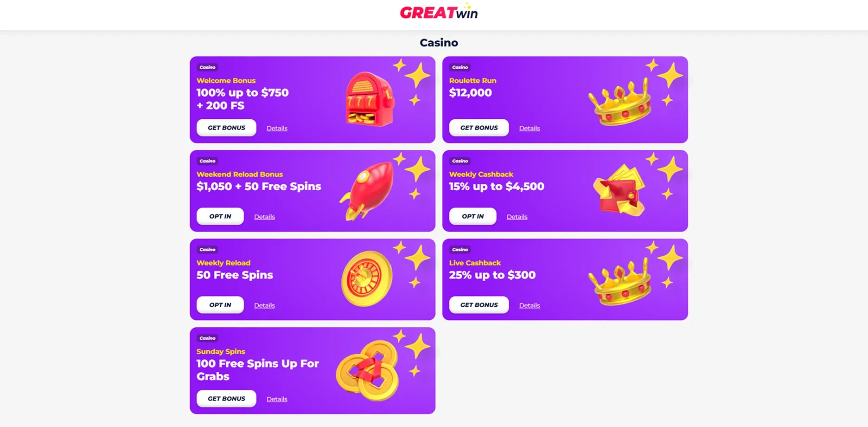Click GET BONUS on the Welcome Bonus offer

click(x=226, y=128)
